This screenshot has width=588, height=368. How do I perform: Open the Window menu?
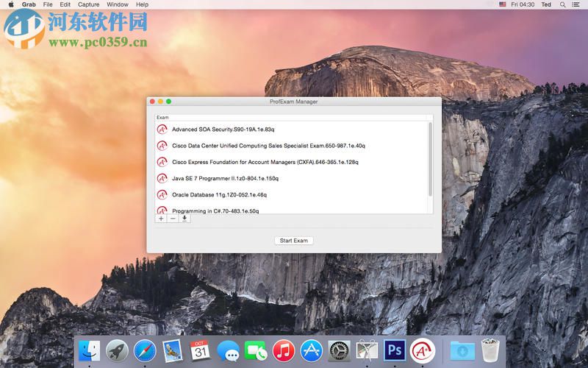118,4
